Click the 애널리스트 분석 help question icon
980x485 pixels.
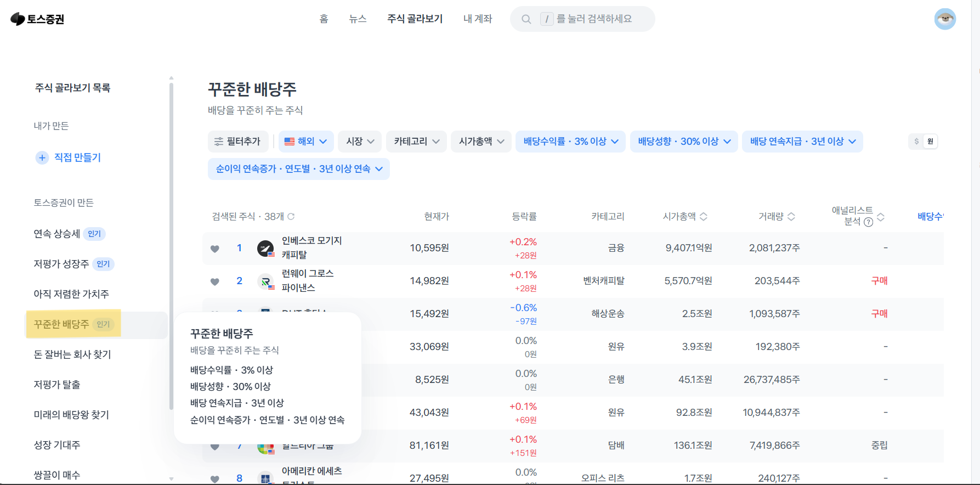pyautogui.click(x=868, y=222)
